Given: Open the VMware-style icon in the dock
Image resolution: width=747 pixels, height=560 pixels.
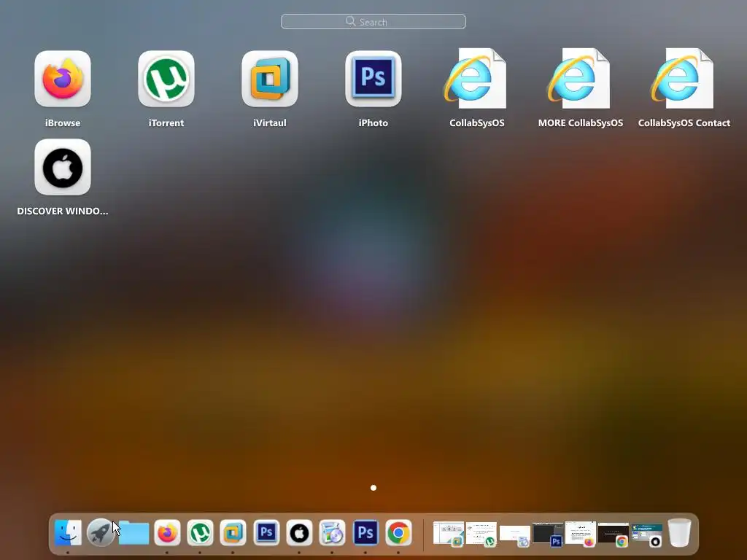Looking at the screenshot, I should coord(233,532).
